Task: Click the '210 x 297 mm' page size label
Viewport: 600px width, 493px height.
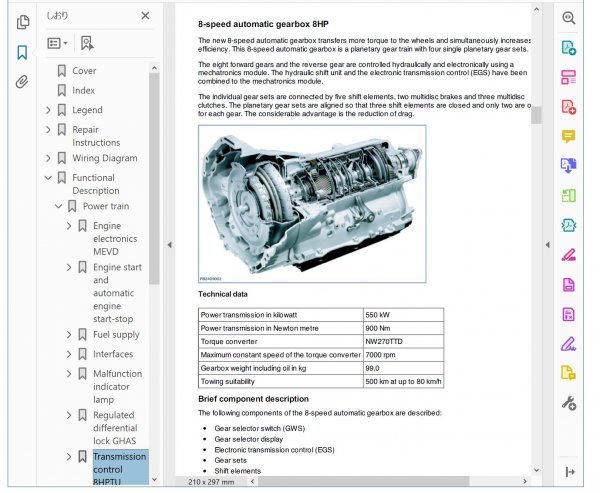Action: [211, 482]
